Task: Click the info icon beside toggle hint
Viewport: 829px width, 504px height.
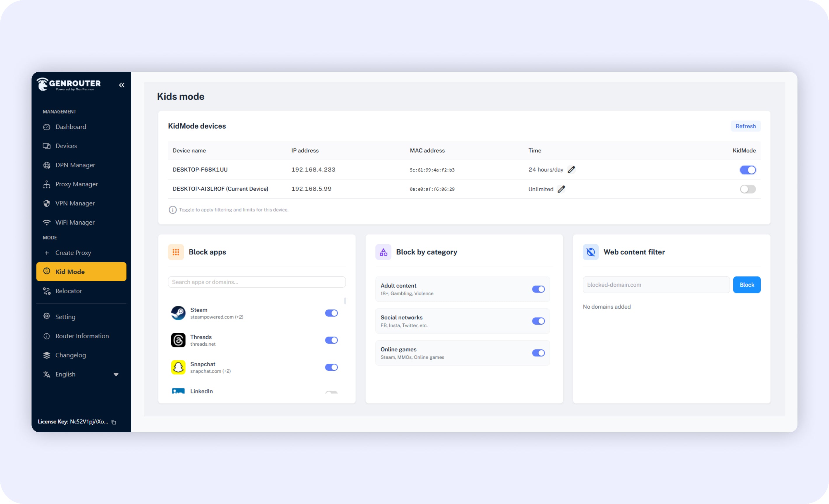Action: pyautogui.click(x=173, y=210)
